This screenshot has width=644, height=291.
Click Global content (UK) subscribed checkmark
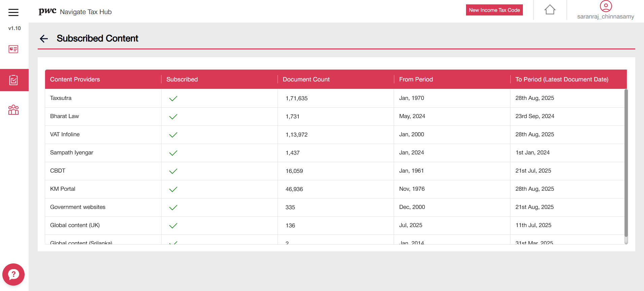point(173,226)
